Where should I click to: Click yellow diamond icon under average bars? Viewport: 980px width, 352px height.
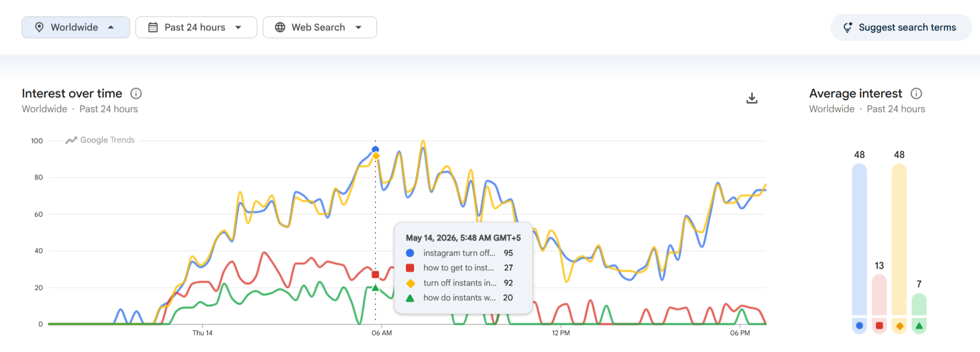click(x=899, y=326)
